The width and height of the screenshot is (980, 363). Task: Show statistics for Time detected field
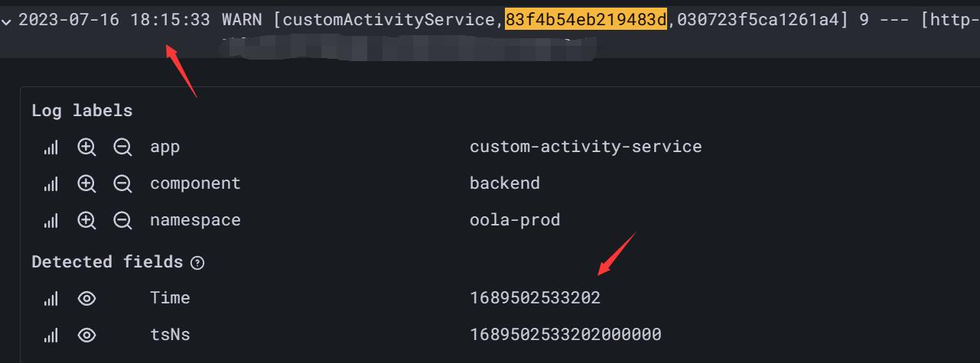[50, 298]
